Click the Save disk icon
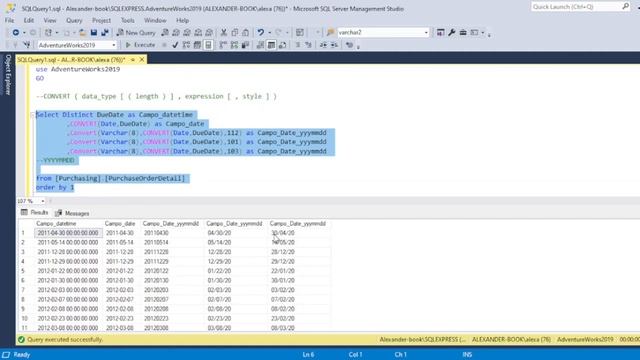The image size is (640, 360). tap(94, 32)
